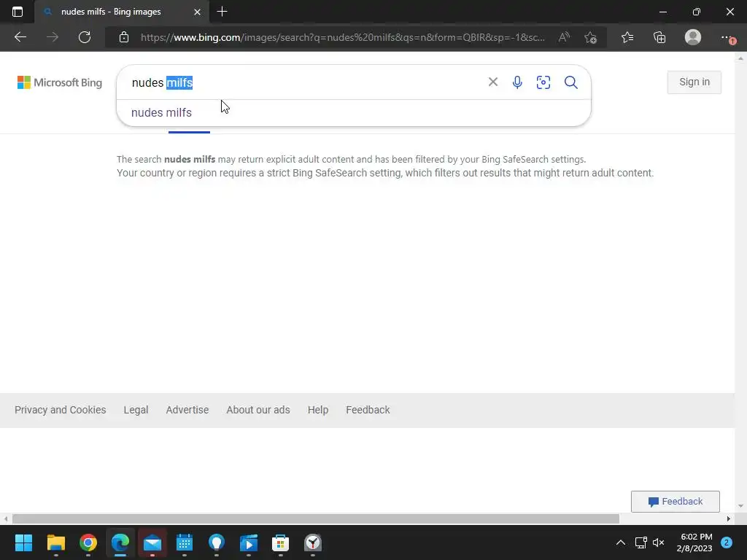Open the Windows Start menu
747x560 pixels.
23,542
